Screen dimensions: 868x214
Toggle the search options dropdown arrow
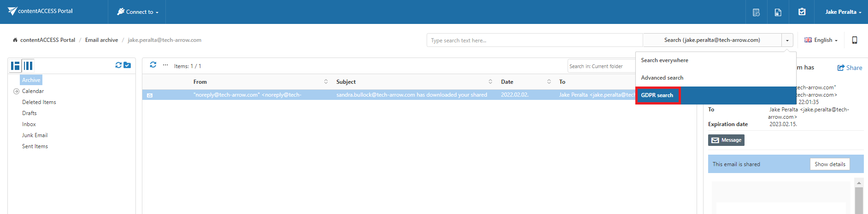(x=787, y=40)
